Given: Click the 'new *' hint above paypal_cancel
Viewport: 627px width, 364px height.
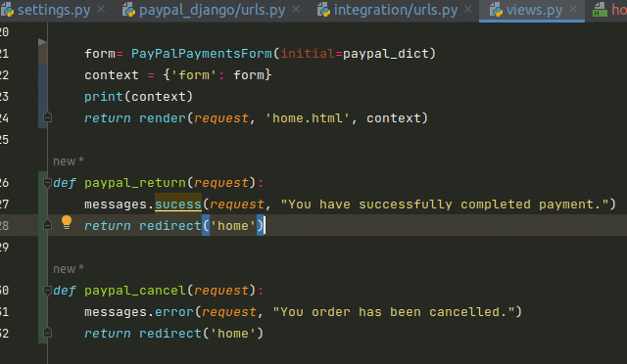Looking at the screenshot, I should click(x=69, y=269).
